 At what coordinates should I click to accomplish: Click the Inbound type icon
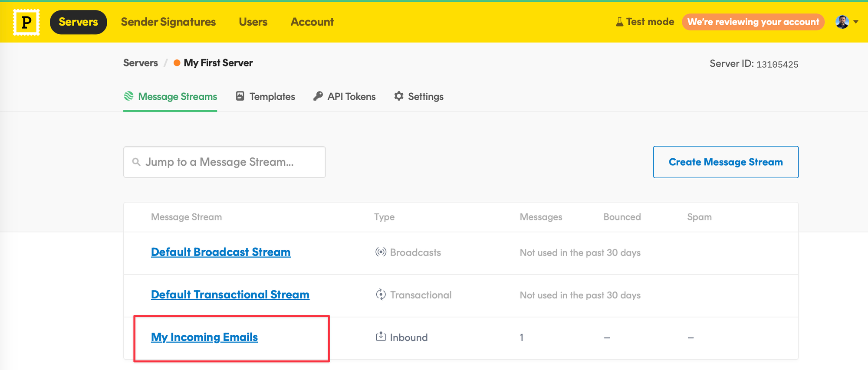381,337
